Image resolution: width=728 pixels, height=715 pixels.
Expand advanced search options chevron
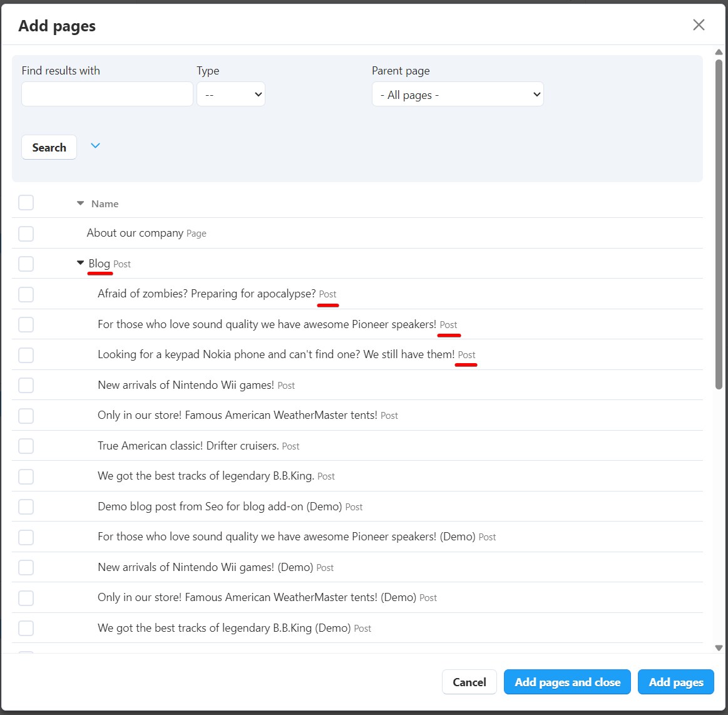95,146
